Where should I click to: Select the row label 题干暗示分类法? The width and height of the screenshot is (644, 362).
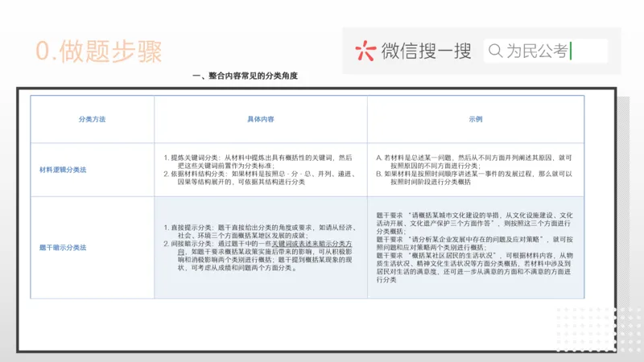(63, 248)
